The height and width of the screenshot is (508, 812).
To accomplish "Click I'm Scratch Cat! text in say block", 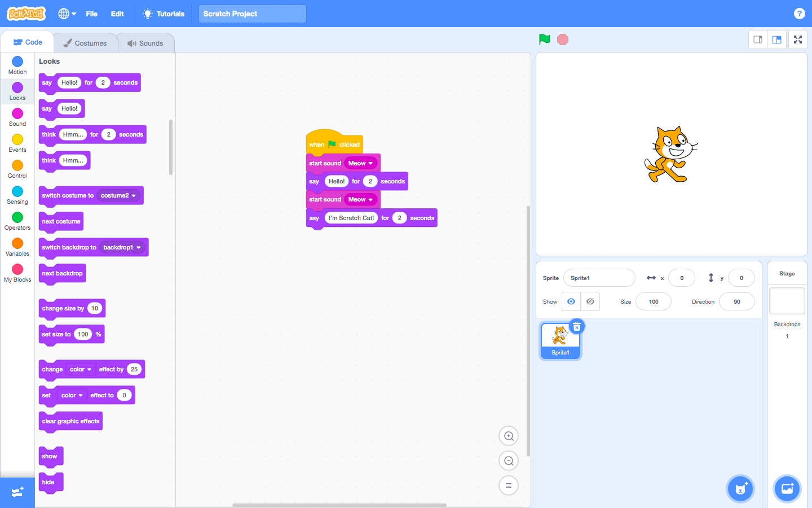I will point(351,218).
